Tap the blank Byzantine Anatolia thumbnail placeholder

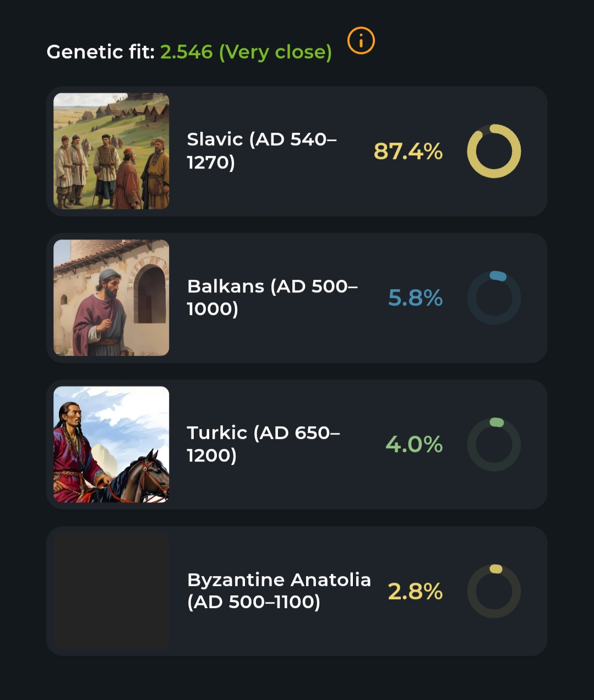click(x=111, y=591)
